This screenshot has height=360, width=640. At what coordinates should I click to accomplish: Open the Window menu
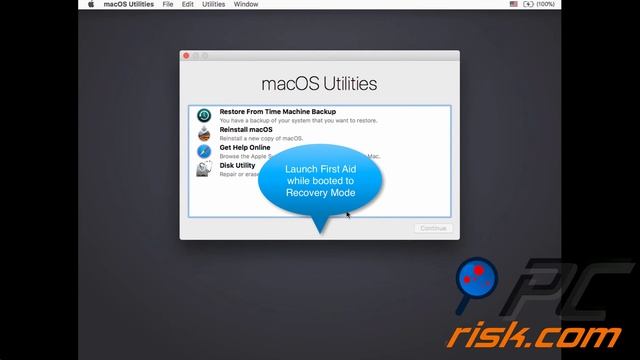(x=246, y=4)
